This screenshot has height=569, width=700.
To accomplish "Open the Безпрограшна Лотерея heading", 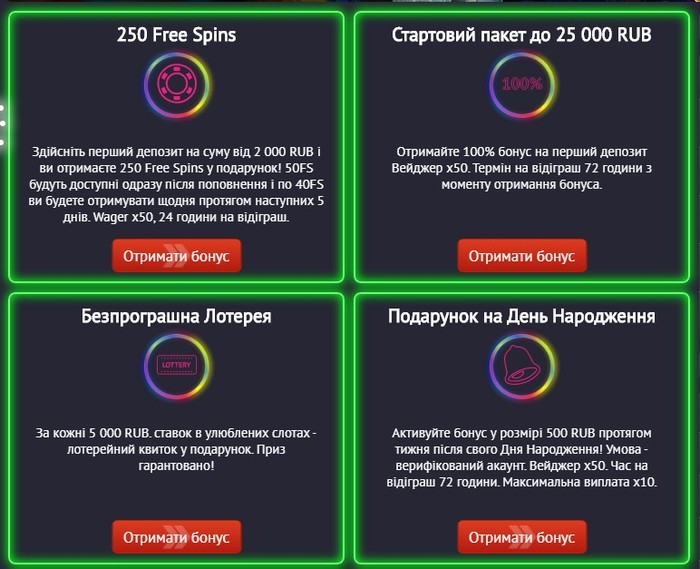I will click(176, 317).
